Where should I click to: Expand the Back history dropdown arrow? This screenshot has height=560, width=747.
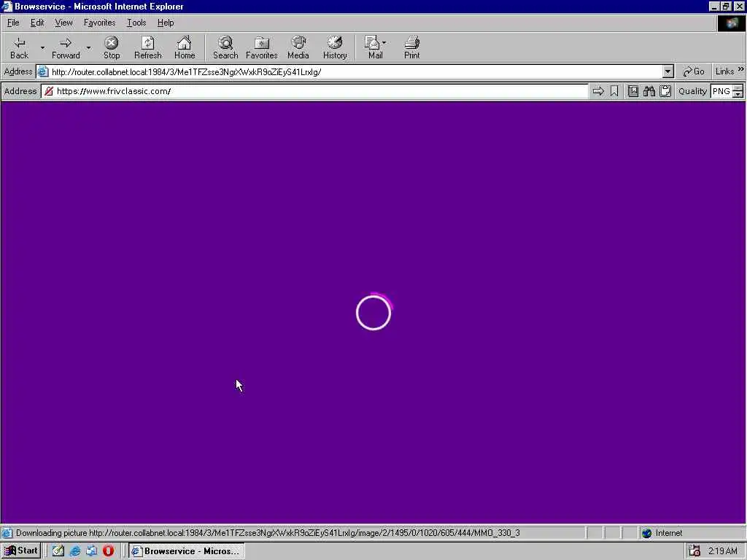tap(42, 47)
